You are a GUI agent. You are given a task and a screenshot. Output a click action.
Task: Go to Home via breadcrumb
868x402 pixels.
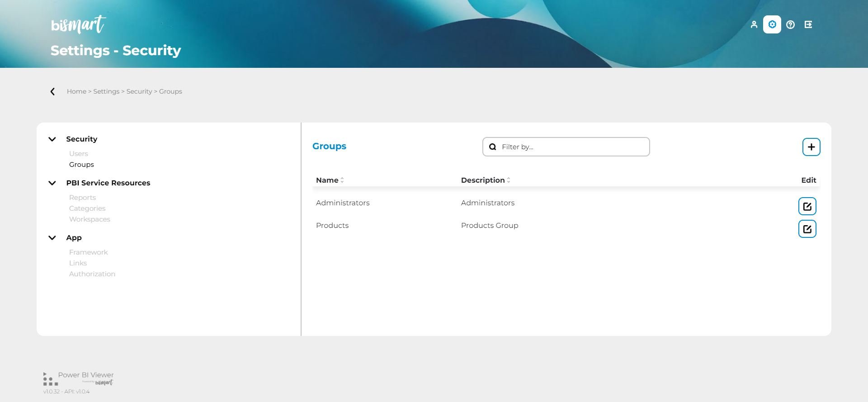tap(76, 91)
